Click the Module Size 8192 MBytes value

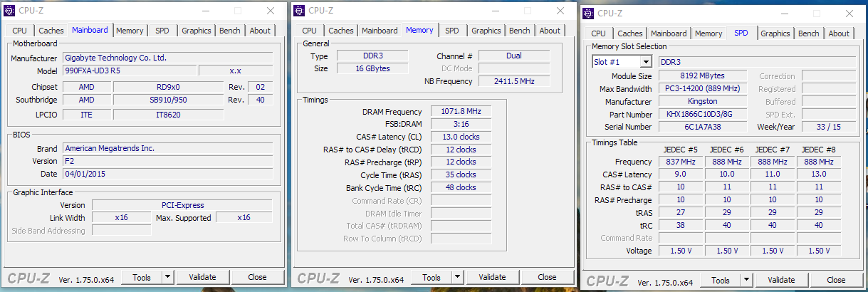[702, 76]
